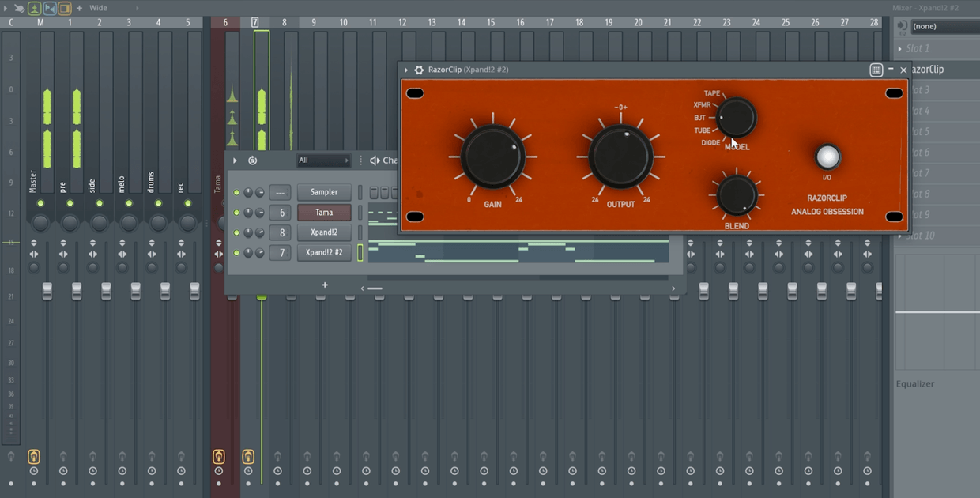Click Master track latency clock icon
The height and width of the screenshot is (498, 980).
click(34, 471)
